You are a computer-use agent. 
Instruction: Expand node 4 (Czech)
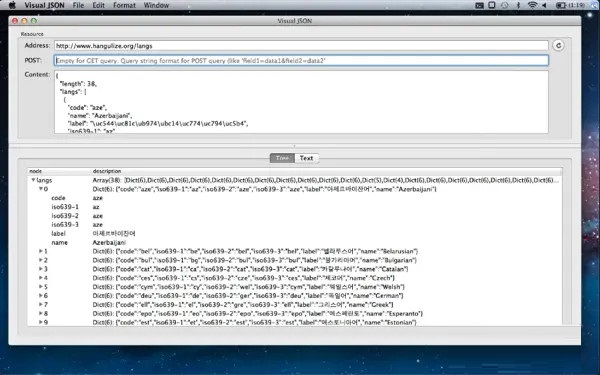pos(41,278)
